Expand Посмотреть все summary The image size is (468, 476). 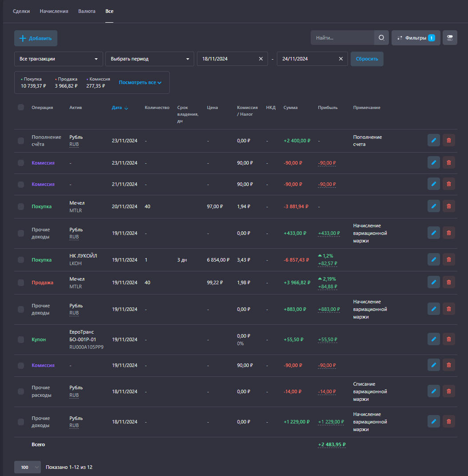[x=140, y=83]
